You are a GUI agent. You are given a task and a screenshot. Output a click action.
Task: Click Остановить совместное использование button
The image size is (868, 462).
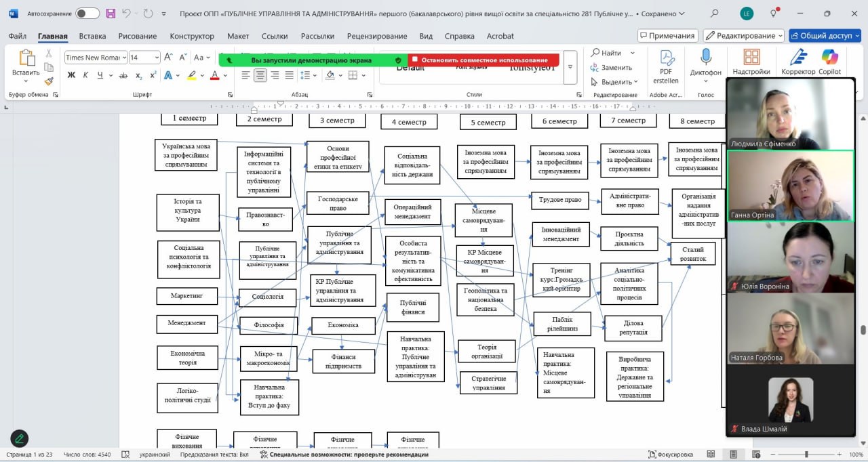[x=484, y=60]
